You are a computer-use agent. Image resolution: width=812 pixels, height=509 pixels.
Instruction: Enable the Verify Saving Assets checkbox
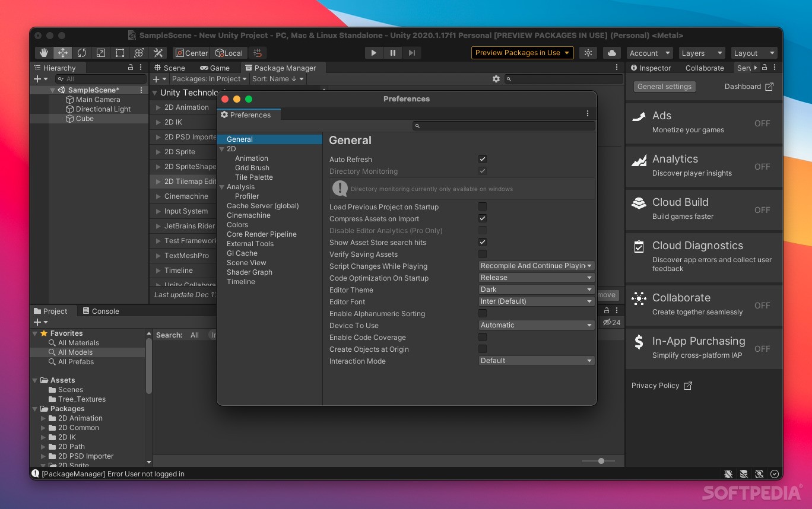[x=483, y=254]
